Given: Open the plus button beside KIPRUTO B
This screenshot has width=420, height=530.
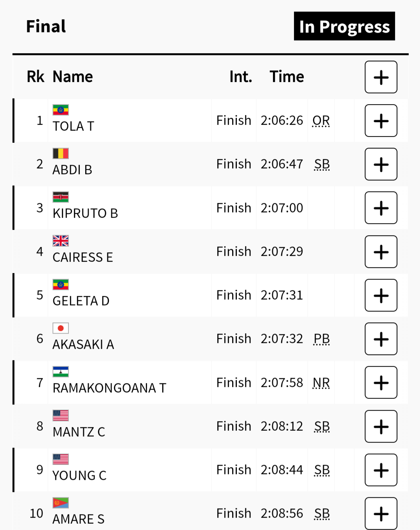Looking at the screenshot, I should tap(381, 208).
